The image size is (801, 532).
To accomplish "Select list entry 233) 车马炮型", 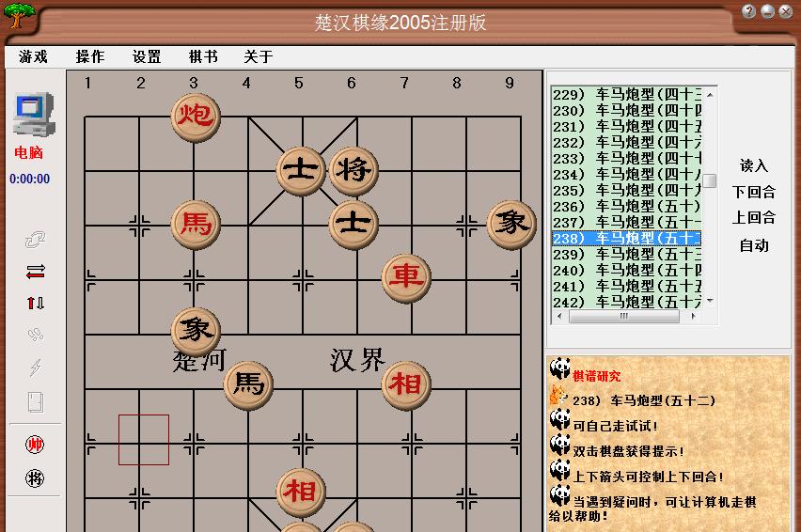I will 627,158.
